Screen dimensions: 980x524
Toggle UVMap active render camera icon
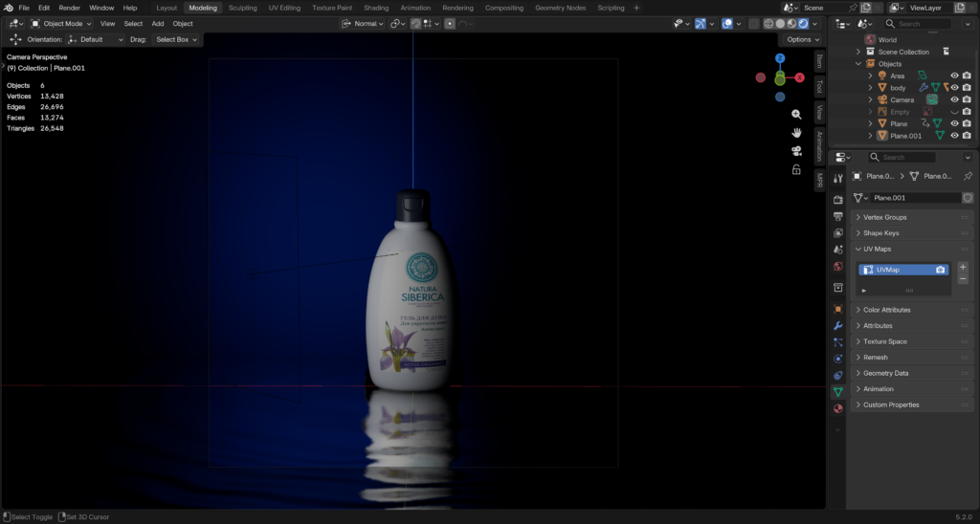940,270
